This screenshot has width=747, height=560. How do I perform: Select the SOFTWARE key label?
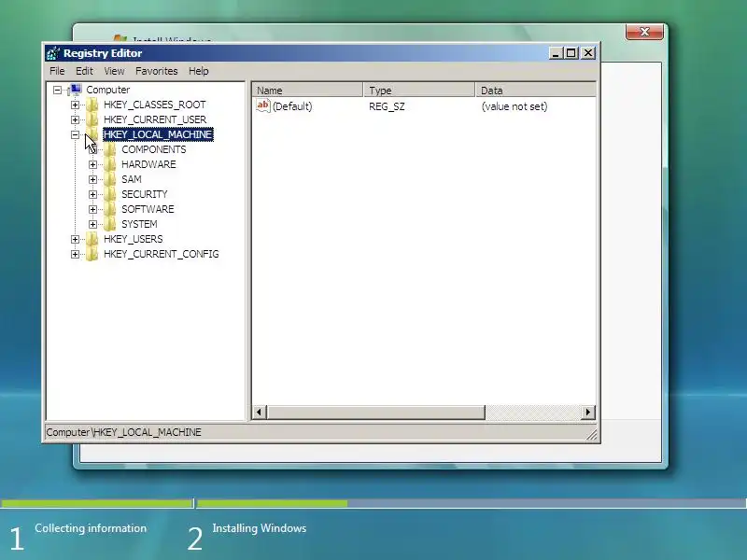148,209
